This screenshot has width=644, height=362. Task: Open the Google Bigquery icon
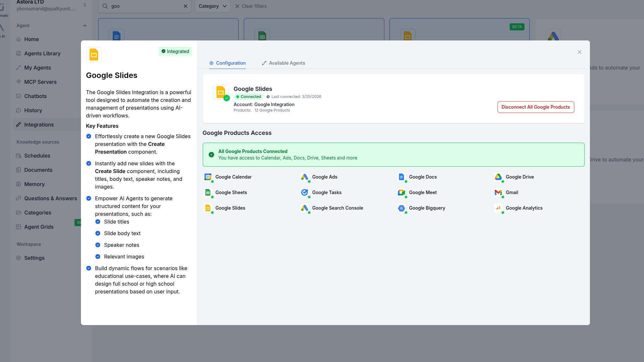401,208
